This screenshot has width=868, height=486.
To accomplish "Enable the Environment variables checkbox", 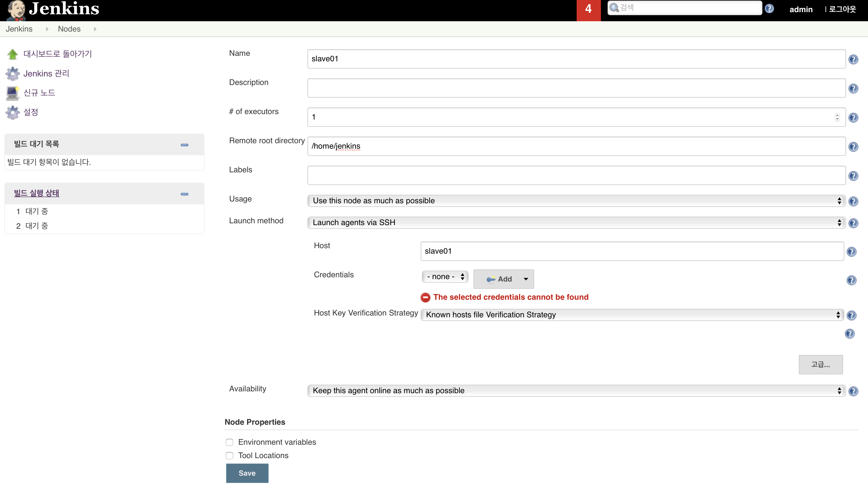I will click(x=229, y=442).
